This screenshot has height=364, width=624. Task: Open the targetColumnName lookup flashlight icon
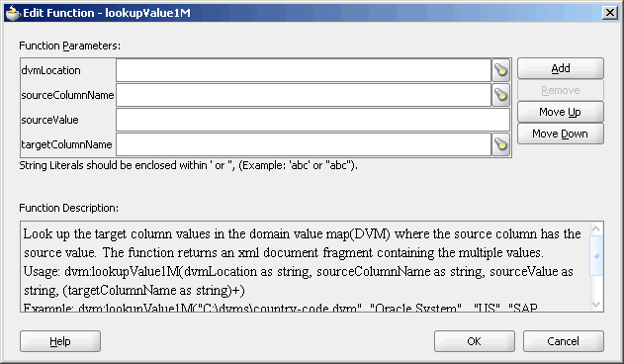click(501, 144)
